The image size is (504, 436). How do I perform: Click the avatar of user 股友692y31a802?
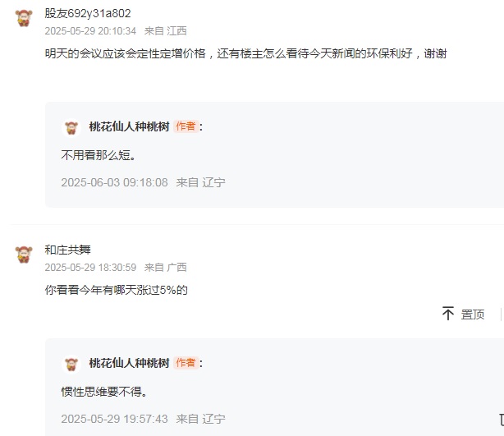click(24, 18)
